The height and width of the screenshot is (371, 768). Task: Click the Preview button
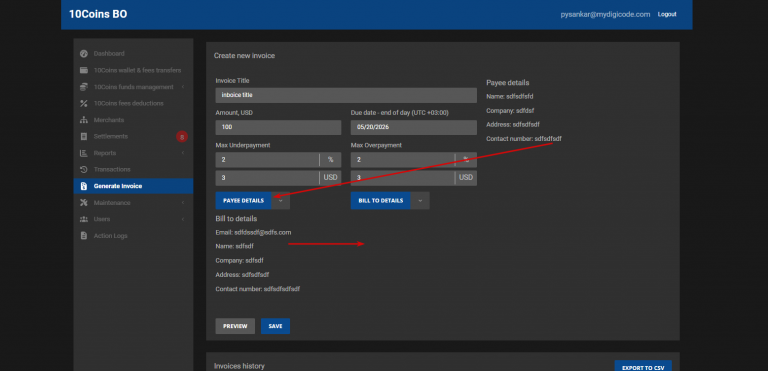point(235,326)
